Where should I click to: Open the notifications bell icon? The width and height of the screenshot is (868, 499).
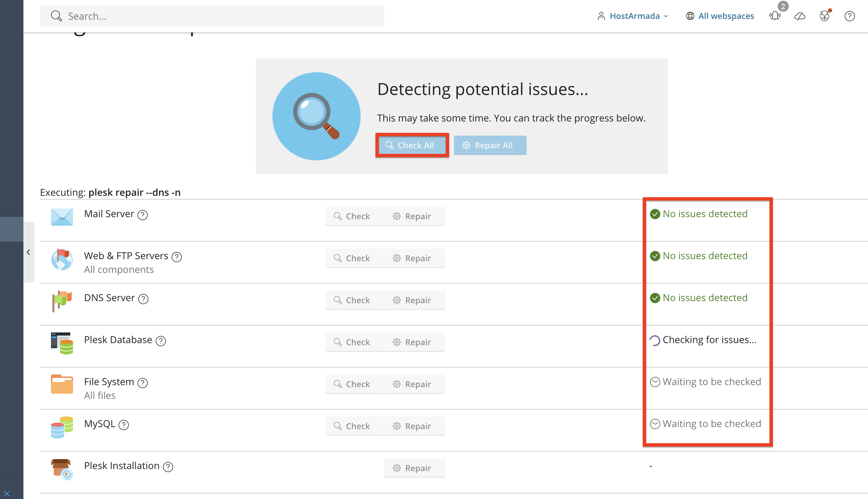[775, 16]
